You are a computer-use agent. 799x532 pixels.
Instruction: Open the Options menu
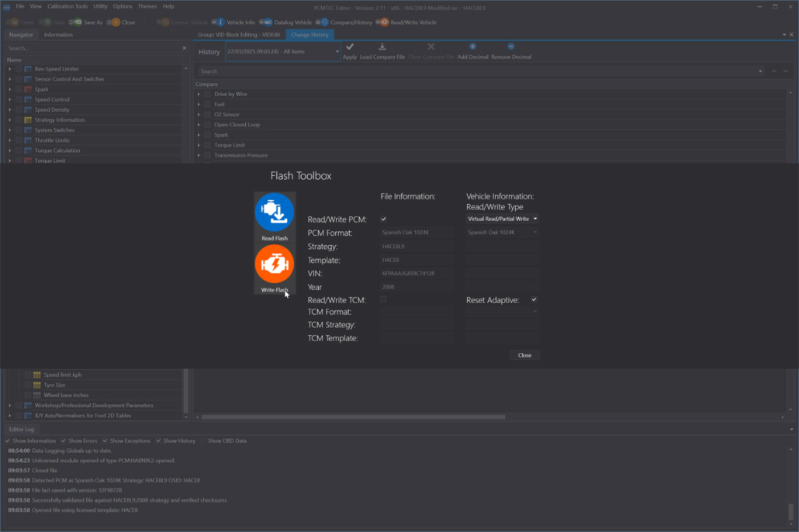pyautogui.click(x=123, y=6)
